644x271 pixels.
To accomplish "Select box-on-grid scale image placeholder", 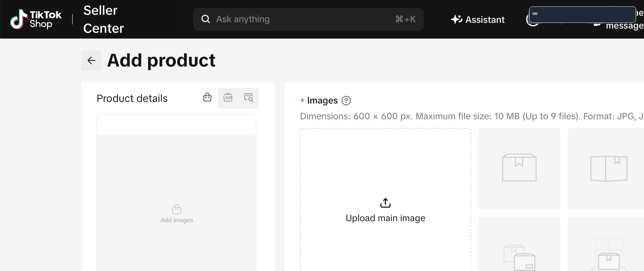I will click(606, 244).
